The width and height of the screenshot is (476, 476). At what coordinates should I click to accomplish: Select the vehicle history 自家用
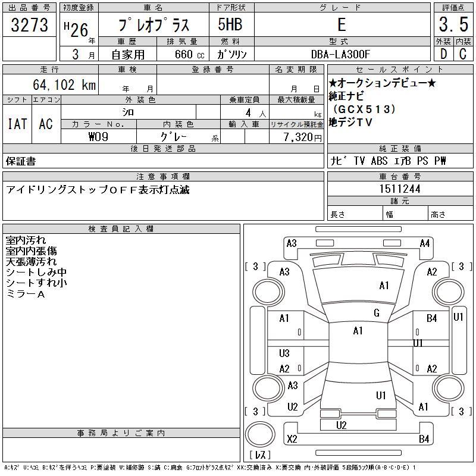click(x=128, y=55)
